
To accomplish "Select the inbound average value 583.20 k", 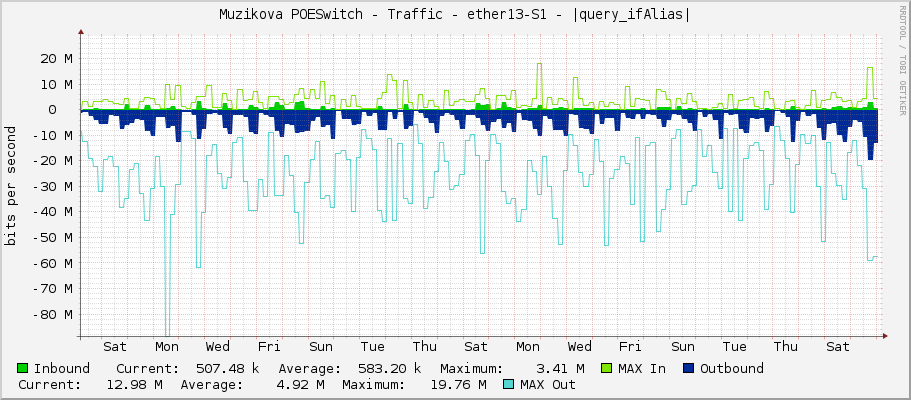I will pos(390,369).
